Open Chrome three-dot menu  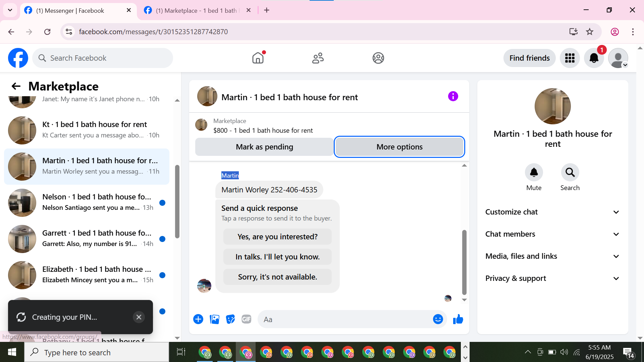point(633,32)
